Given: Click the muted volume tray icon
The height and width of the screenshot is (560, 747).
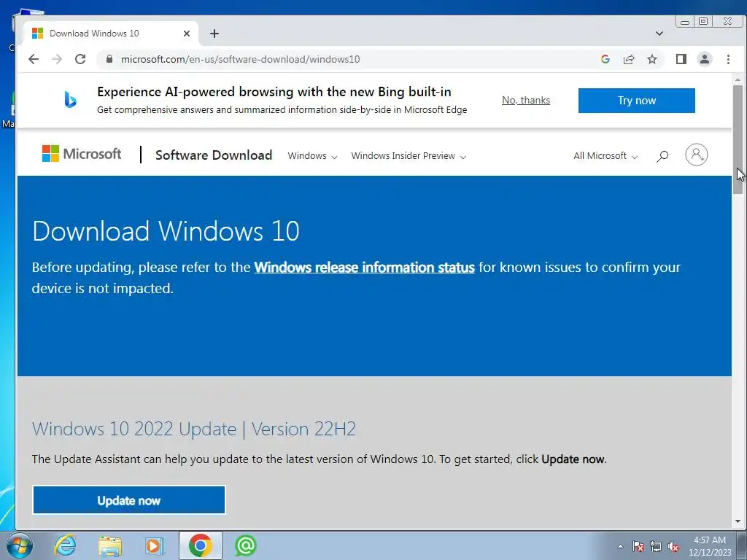Looking at the screenshot, I should [x=673, y=546].
